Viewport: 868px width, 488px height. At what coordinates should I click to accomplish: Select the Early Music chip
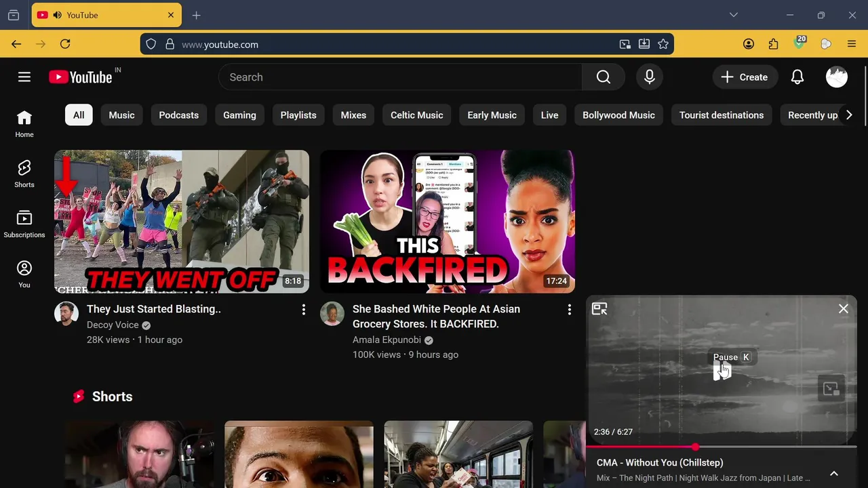492,115
